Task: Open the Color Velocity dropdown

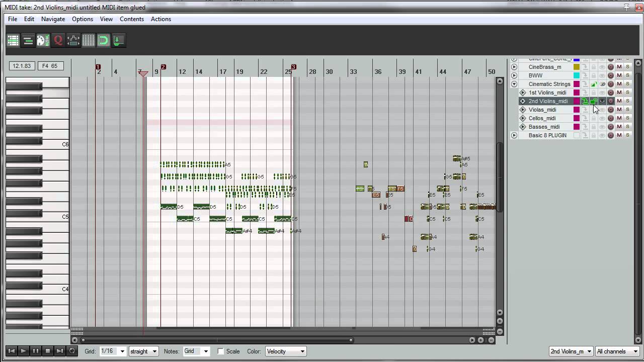Action: 285,351
